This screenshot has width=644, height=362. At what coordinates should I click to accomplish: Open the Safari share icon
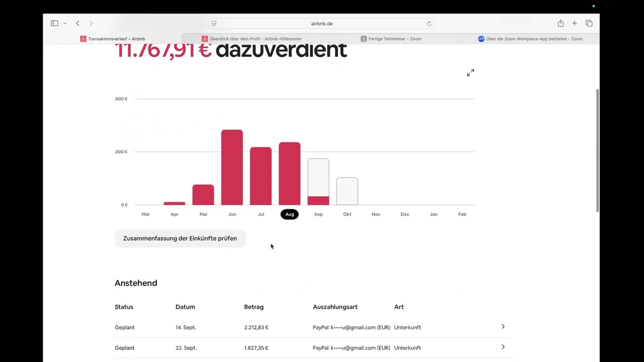pyautogui.click(x=560, y=23)
